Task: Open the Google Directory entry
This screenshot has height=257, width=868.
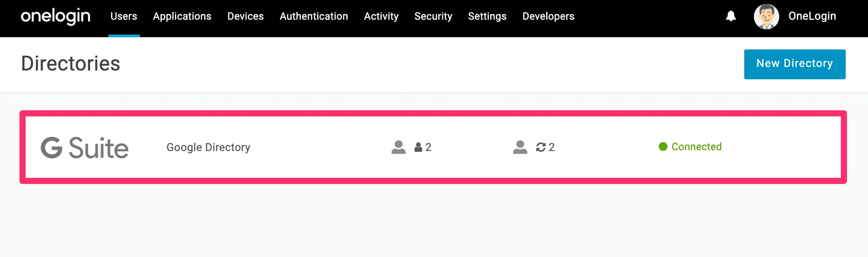Action: click(x=208, y=148)
